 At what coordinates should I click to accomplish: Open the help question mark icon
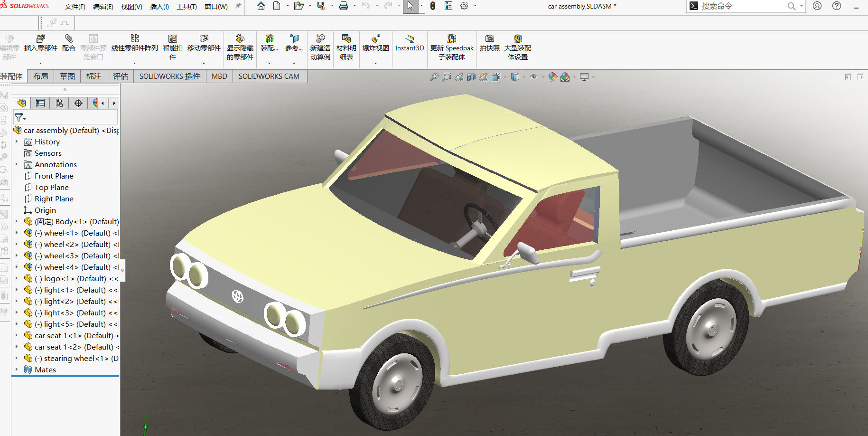(x=837, y=6)
